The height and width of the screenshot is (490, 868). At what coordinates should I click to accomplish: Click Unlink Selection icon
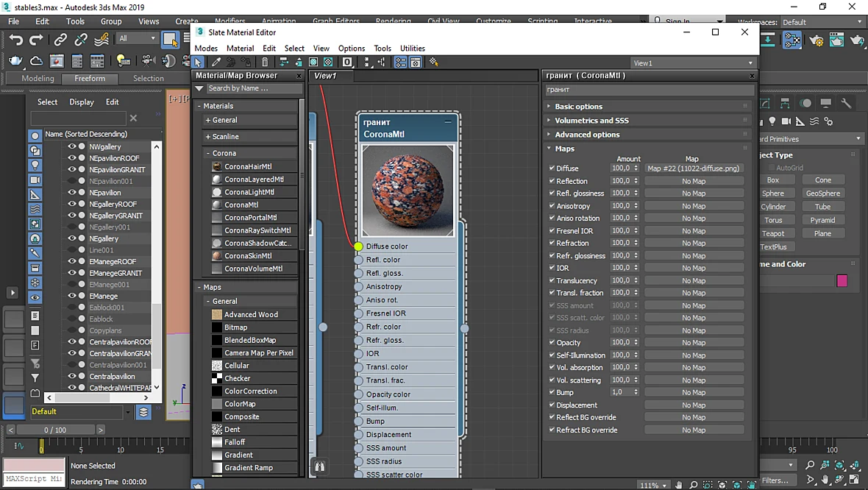click(81, 39)
